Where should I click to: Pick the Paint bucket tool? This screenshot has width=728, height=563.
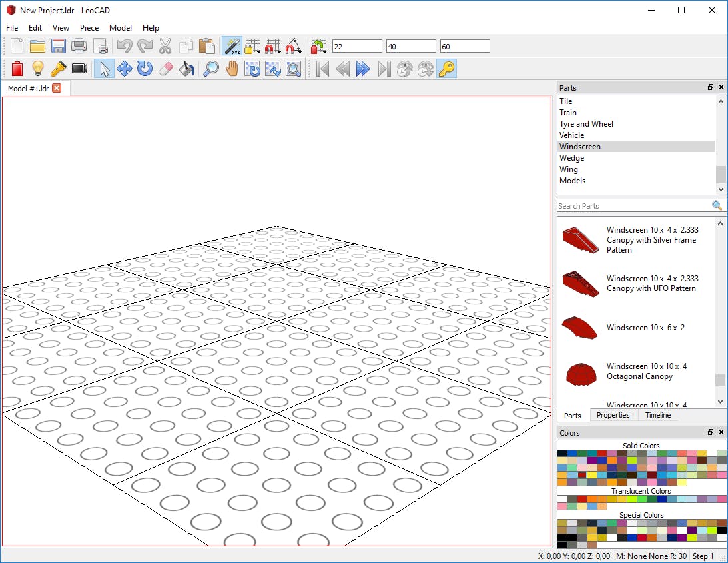186,69
